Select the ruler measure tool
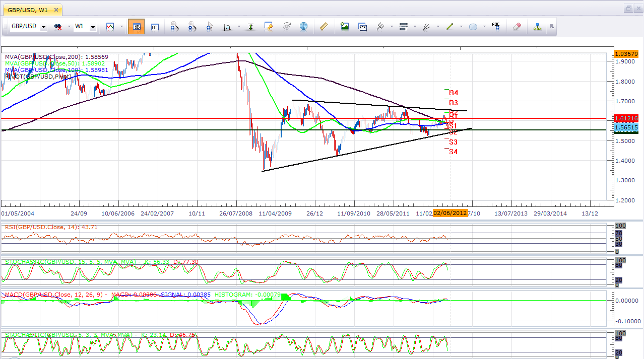Screen dimensions: 644x359 [324, 27]
